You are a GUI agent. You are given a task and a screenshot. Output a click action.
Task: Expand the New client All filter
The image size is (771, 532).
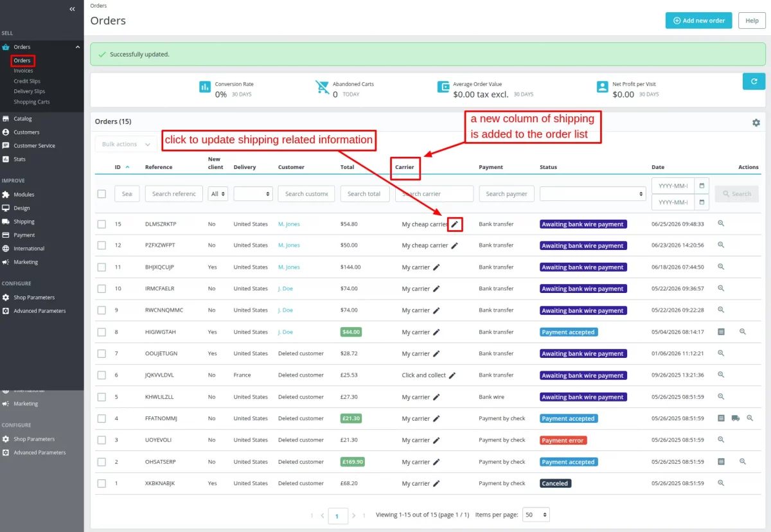218,193
